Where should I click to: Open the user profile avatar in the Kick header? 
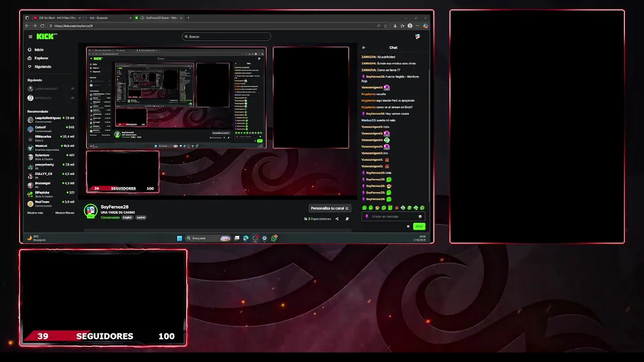417,37
